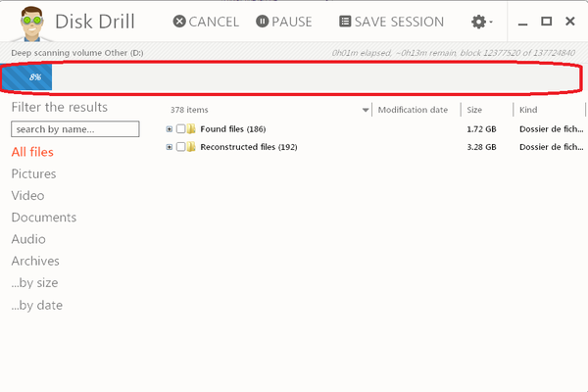Expand the Reconstructed files tree node
The width and height of the screenshot is (588, 392).
pyautogui.click(x=170, y=147)
